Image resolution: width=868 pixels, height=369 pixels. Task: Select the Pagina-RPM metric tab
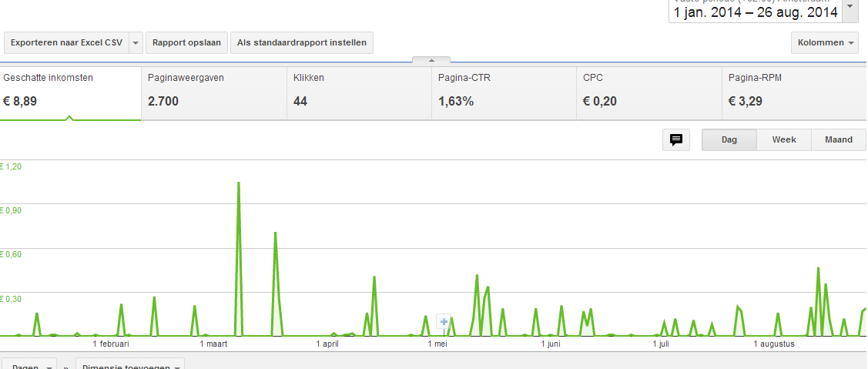point(794,93)
